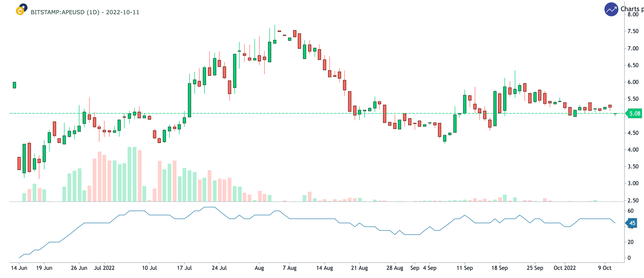Click the blue indicator line peak

(x=210, y=207)
